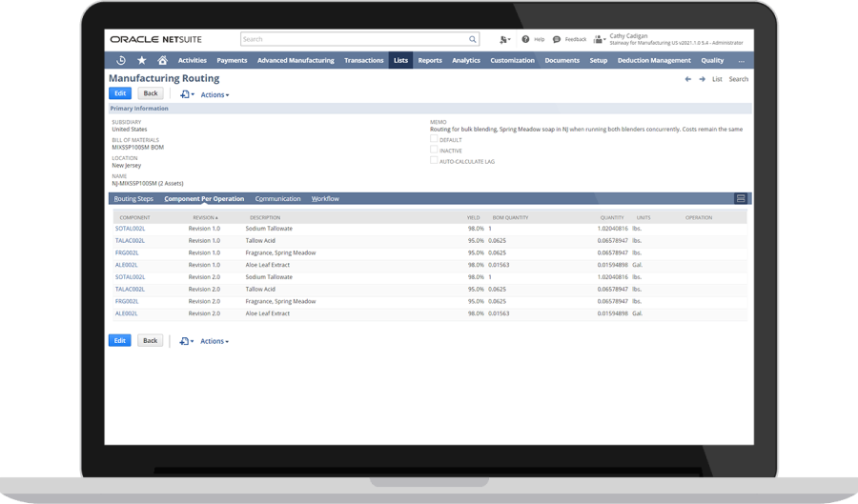Viewport: 858px width, 504px height.
Task: Click the bottom Back button
Action: click(150, 340)
